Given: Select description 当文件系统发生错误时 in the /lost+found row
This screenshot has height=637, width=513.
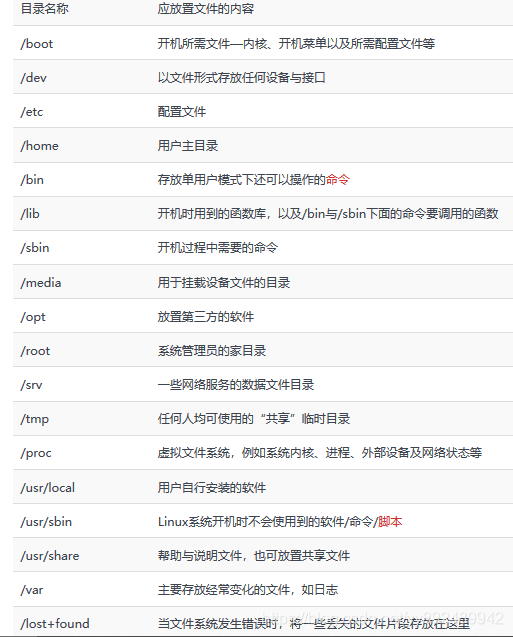Looking at the screenshot, I should (218, 623).
